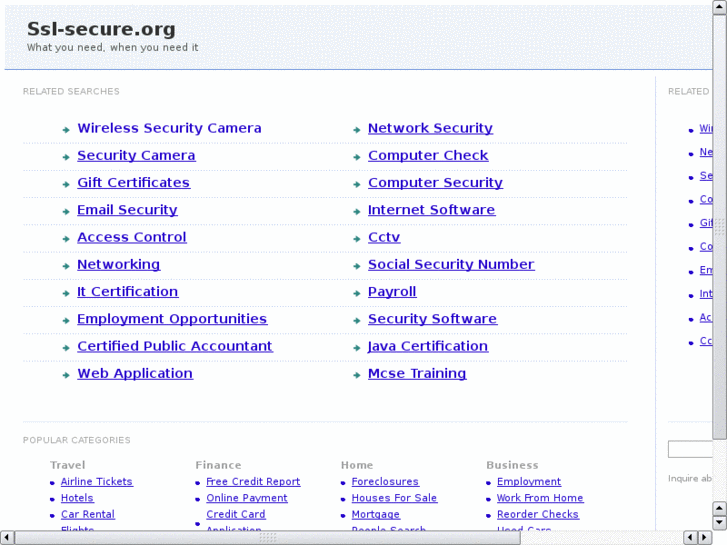
Task: Open Airline Tickets under Travel
Action: 97,482
